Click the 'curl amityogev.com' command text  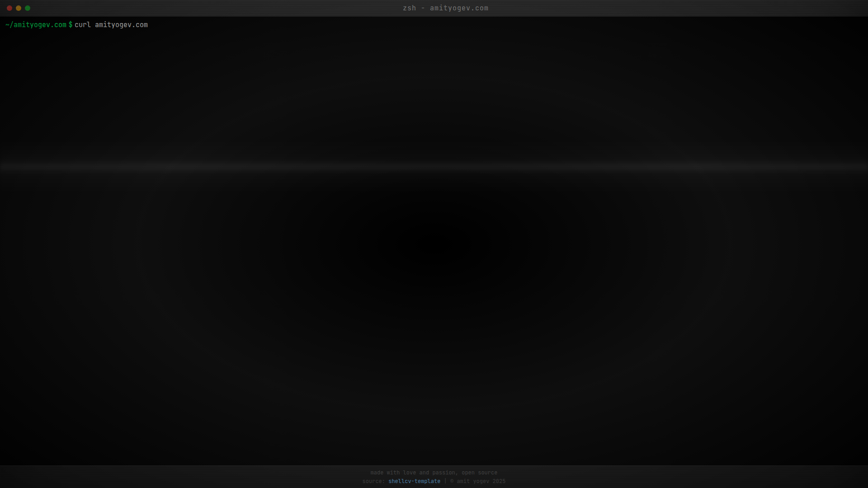[111, 25]
